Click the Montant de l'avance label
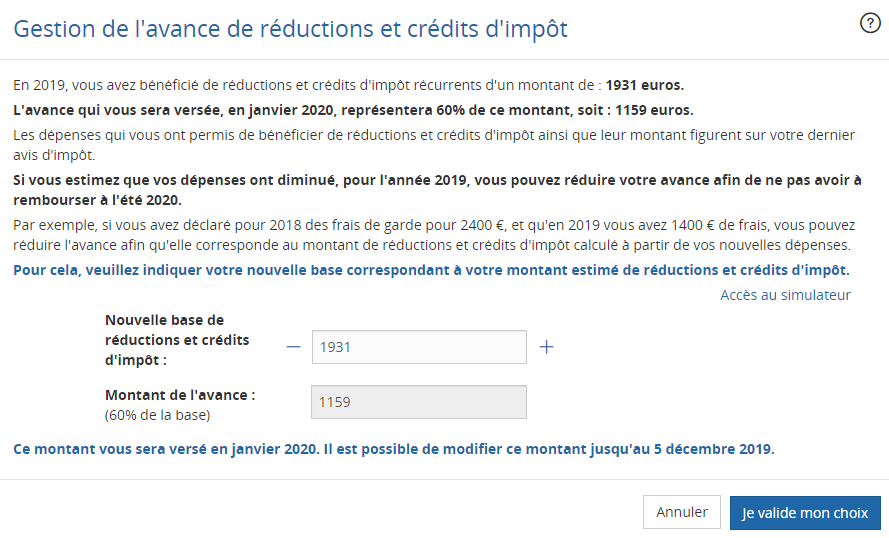 (180, 395)
